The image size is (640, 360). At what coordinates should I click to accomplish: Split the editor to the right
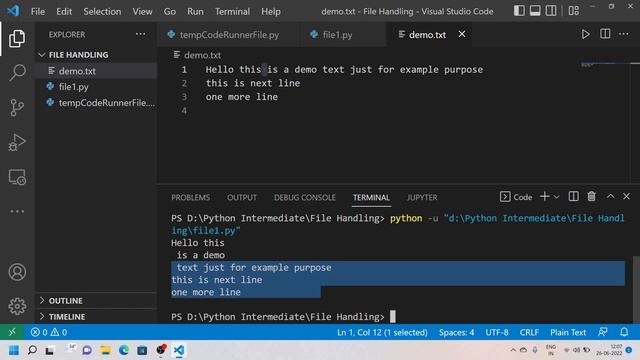(x=605, y=34)
